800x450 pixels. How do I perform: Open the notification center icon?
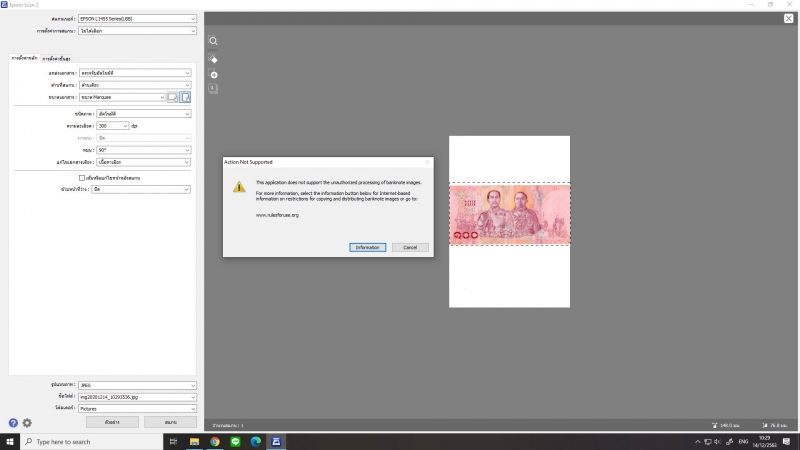point(787,442)
